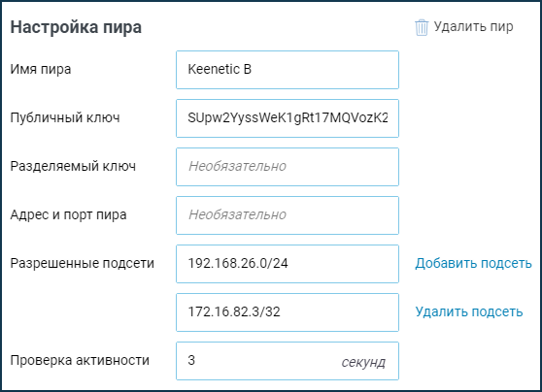Click the Проверка активности value field

pyautogui.click(x=288, y=361)
